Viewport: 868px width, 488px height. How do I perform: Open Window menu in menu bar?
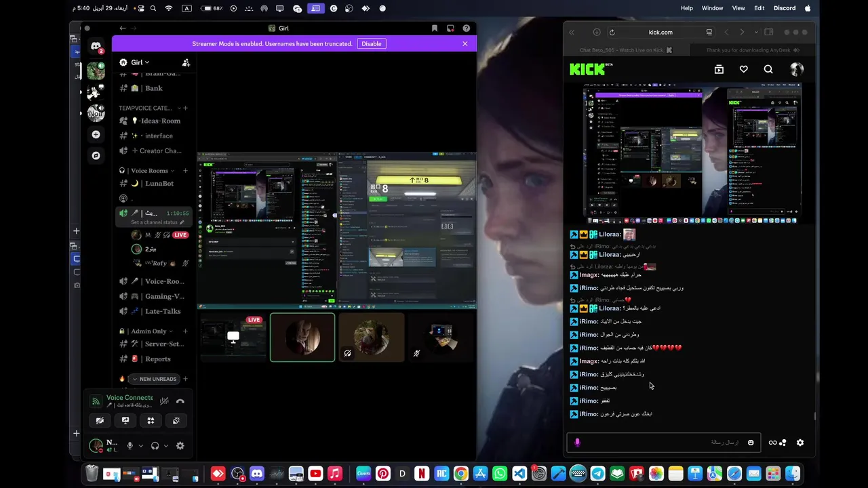(x=712, y=8)
